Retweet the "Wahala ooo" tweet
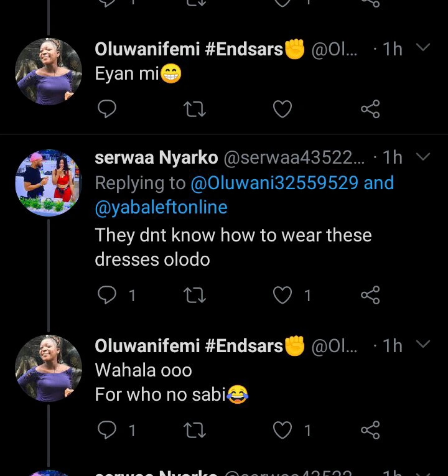448x476 pixels. 195,430
